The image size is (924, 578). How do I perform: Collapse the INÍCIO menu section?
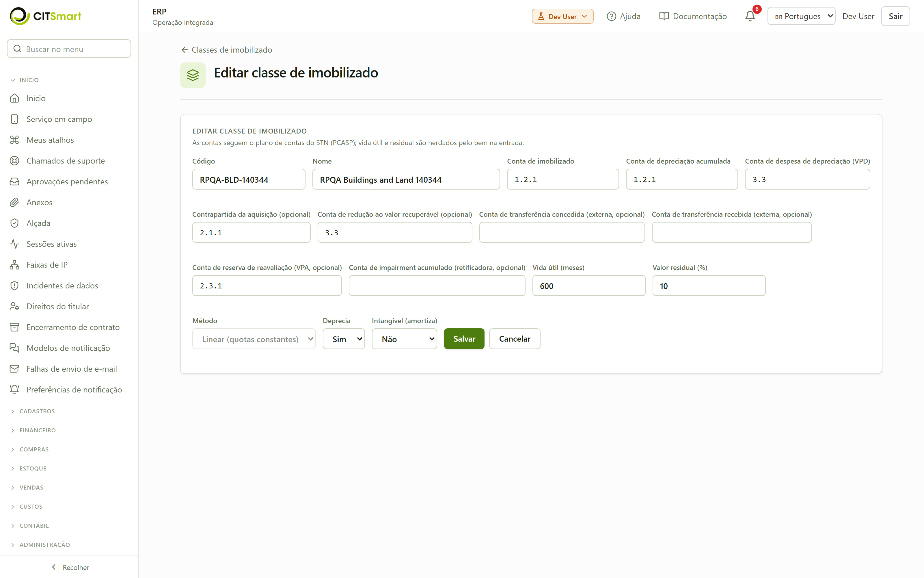[x=69, y=80]
